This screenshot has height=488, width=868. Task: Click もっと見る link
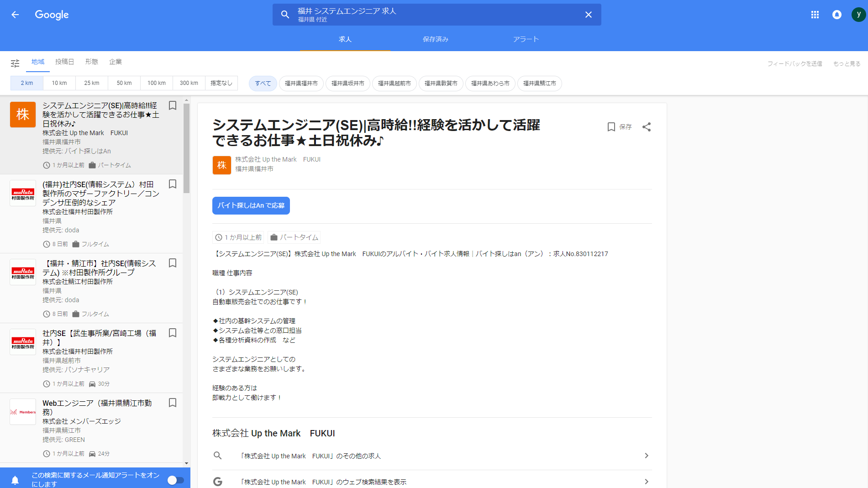[847, 64]
